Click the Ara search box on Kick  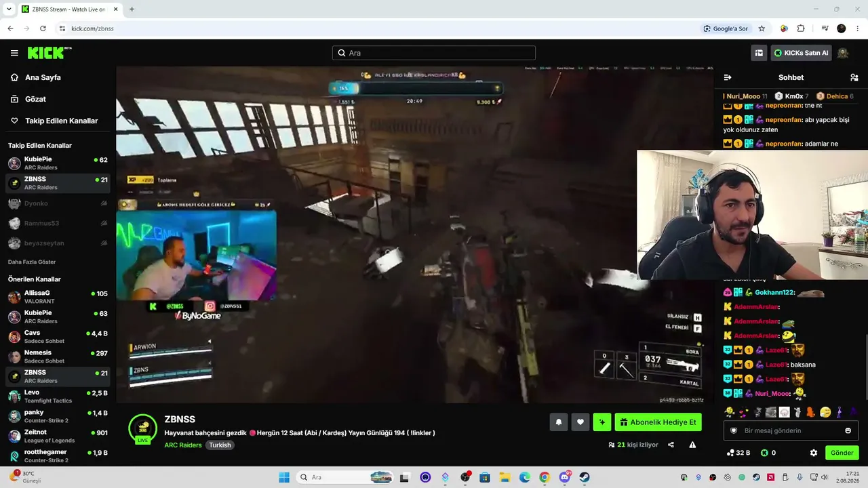[434, 53]
